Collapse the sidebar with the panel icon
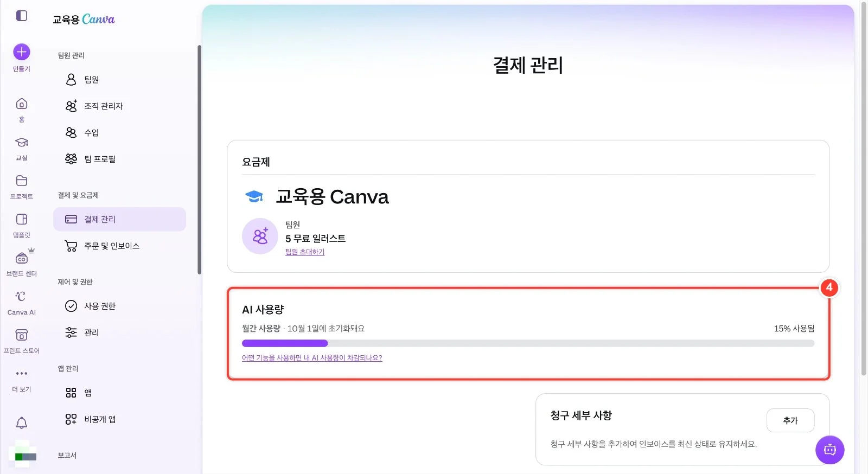Viewport: 868px width, 474px height. pos(22,16)
